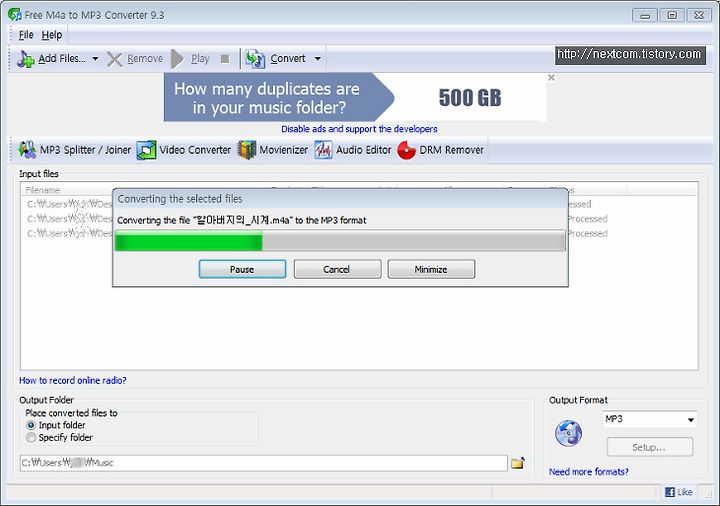Viewport: 720px width, 506px height.
Task: Click the application icon in title bar
Action: (15, 15)
